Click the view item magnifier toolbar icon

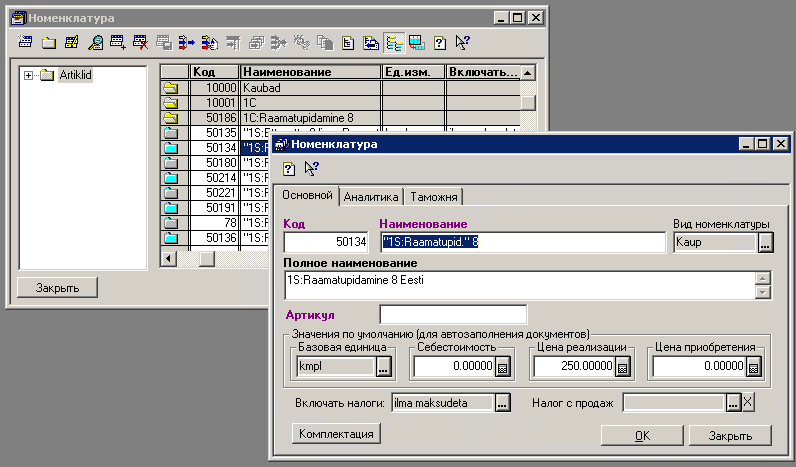pos(95,43)
